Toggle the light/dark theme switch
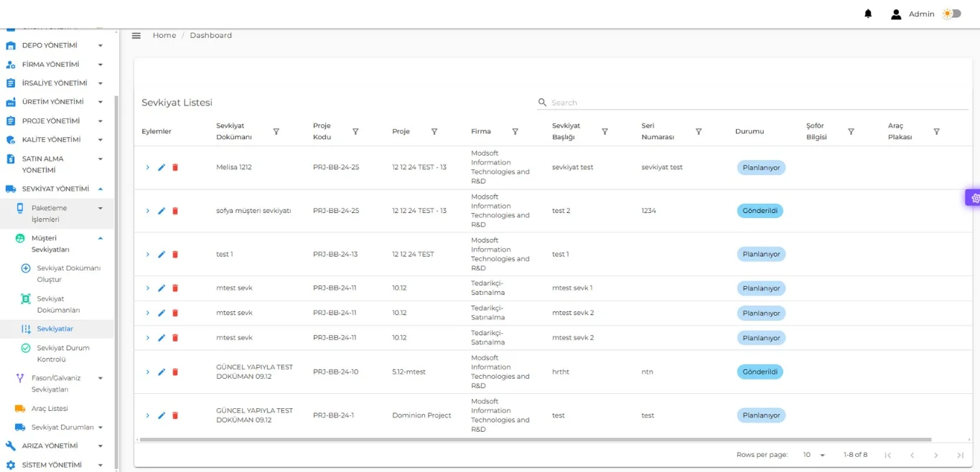Image resolution: width=980 pixels, height=472 pixels. pyautogui.click(x=952, y=14)
